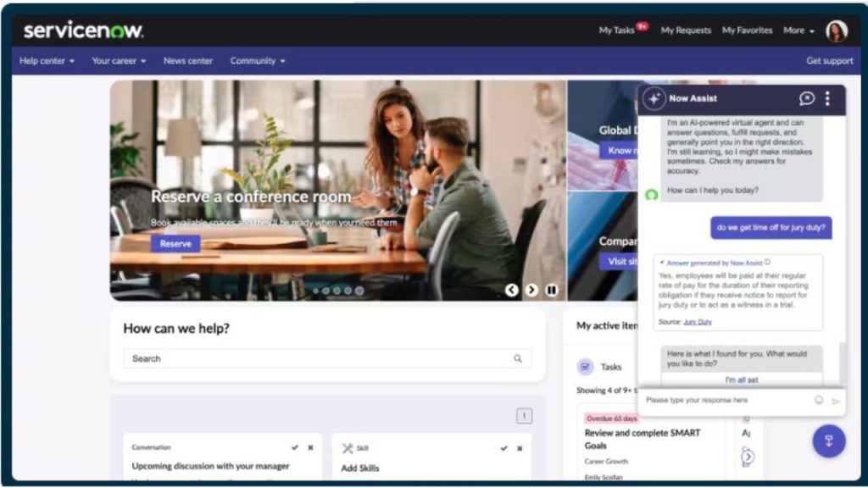Start a new chat conversation icon

pos(807,98)
